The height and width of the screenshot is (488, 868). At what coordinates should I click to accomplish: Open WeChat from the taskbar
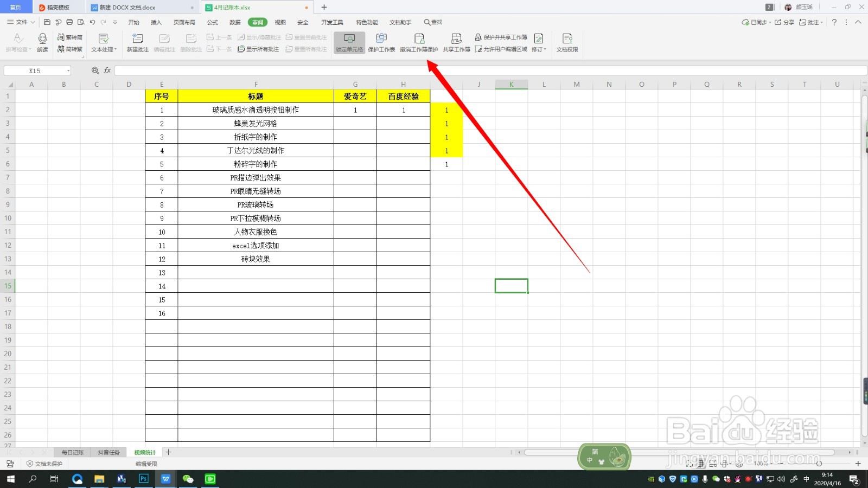188,479
